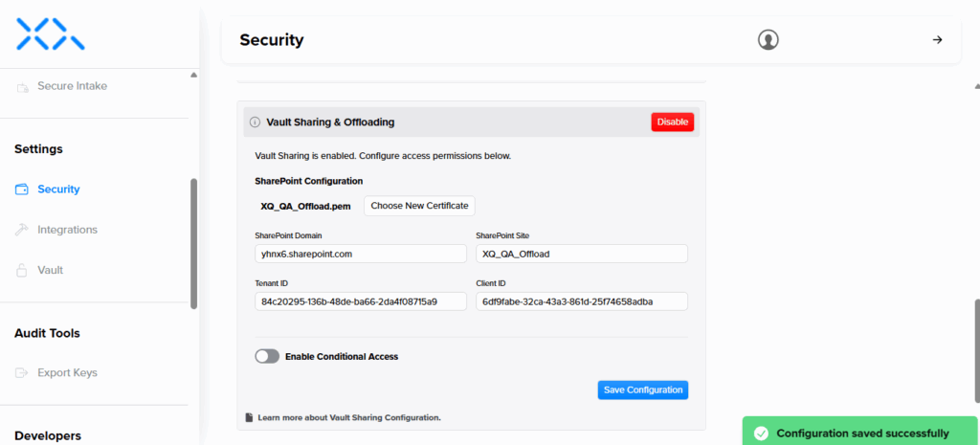Click the Export Keys icon
Viewport: 980px width, 445px height.
(23, 373)
